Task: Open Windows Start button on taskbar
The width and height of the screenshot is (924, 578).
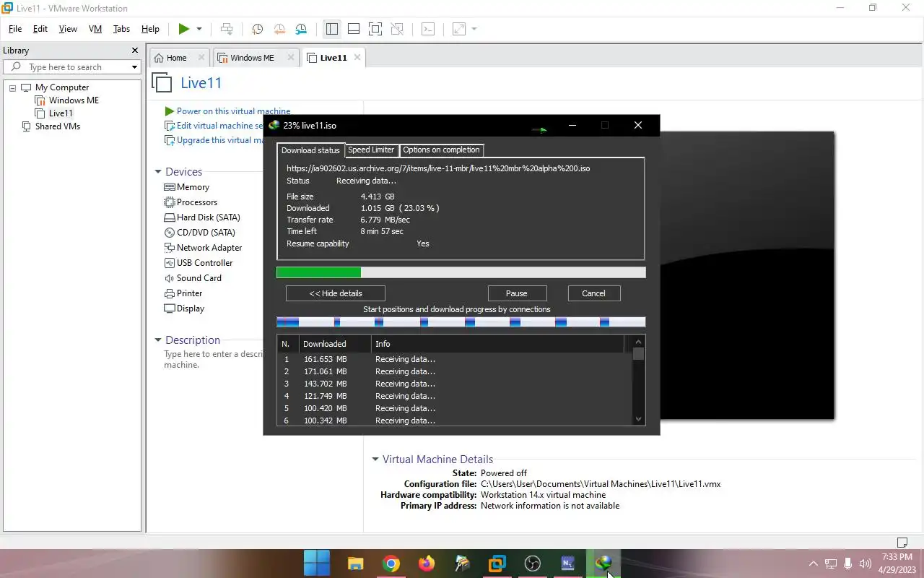Action: (315, 563)
